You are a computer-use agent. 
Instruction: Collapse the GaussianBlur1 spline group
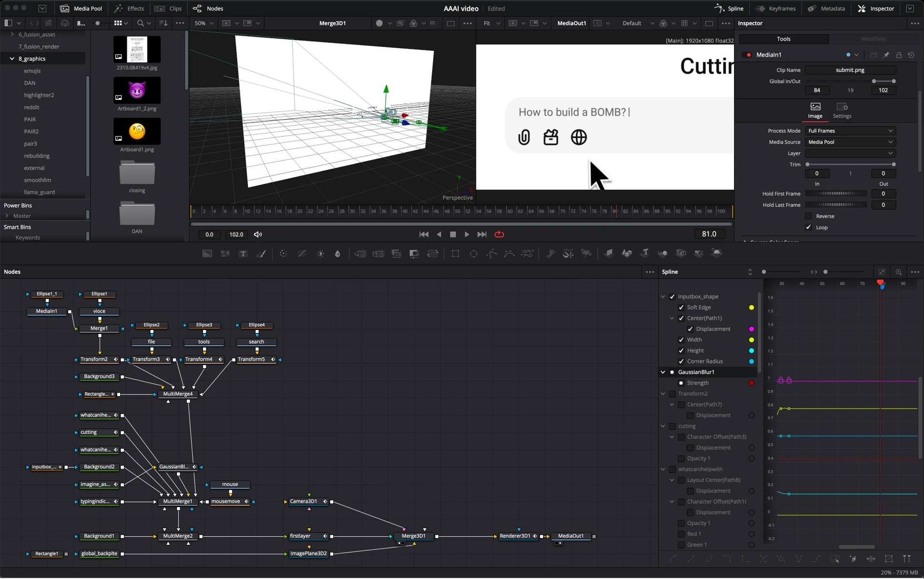pyautogui.click(x=663, y=372)
